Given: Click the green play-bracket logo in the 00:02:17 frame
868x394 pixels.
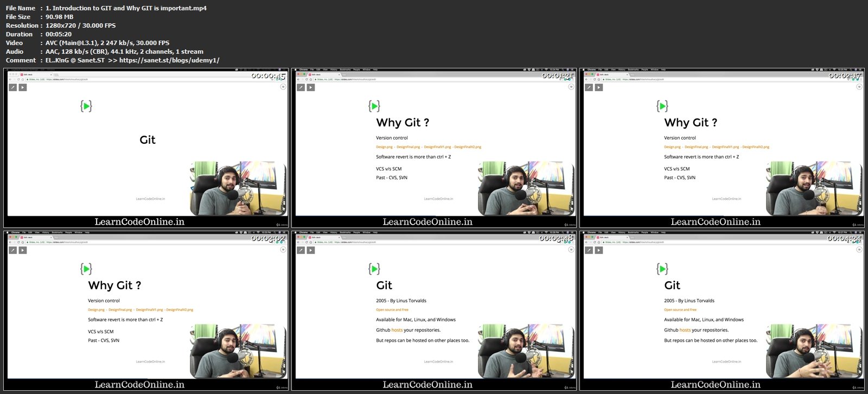Looking at the screenshot, I should [662, 106].
